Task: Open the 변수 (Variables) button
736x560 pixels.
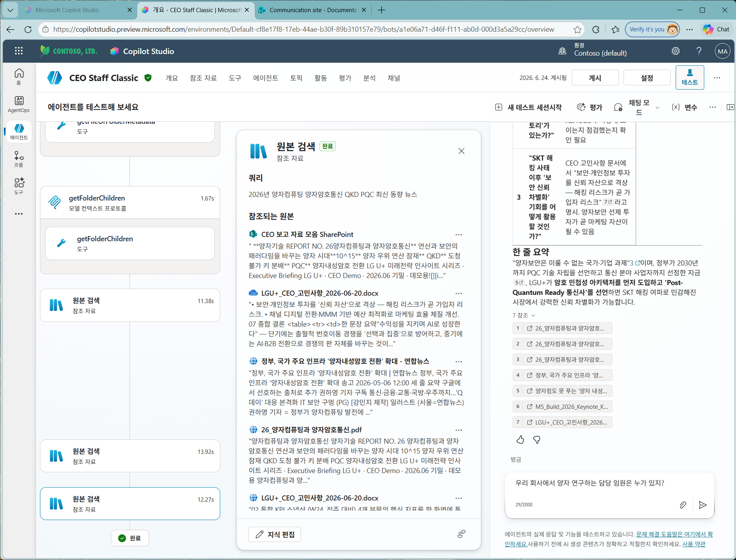Action: (x=685, y=107)
